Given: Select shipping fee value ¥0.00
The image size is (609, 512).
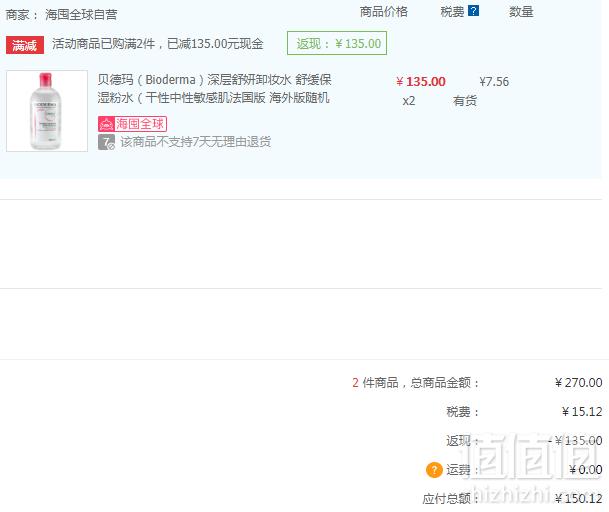Looking at the screenshot, I should (x=586, y=470).
